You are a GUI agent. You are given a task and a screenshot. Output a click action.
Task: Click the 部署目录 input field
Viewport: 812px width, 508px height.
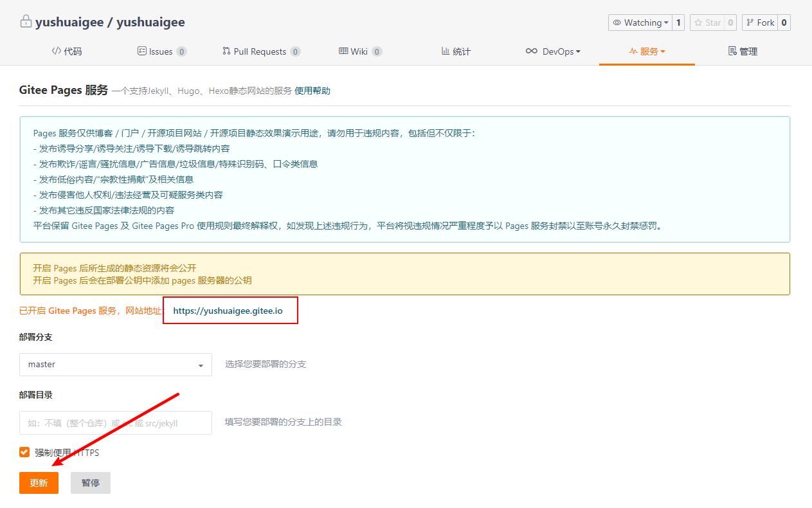[x=116, y=422]
